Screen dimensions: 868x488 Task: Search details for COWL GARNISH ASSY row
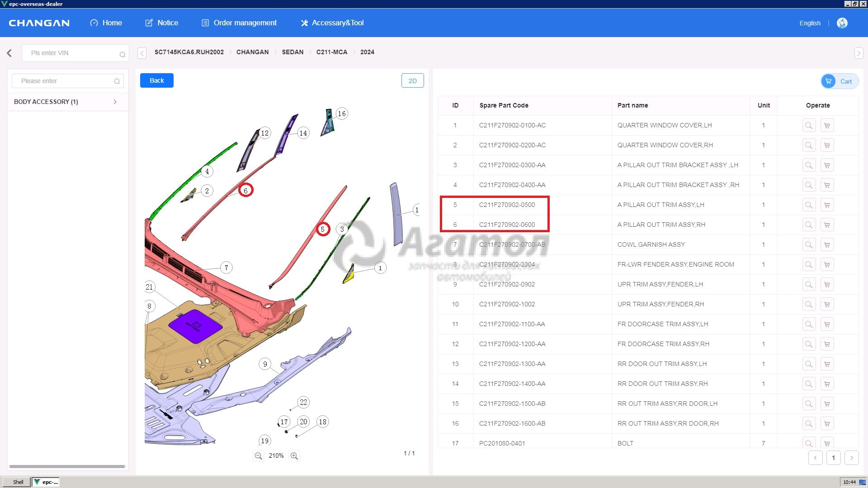[808, 245]
